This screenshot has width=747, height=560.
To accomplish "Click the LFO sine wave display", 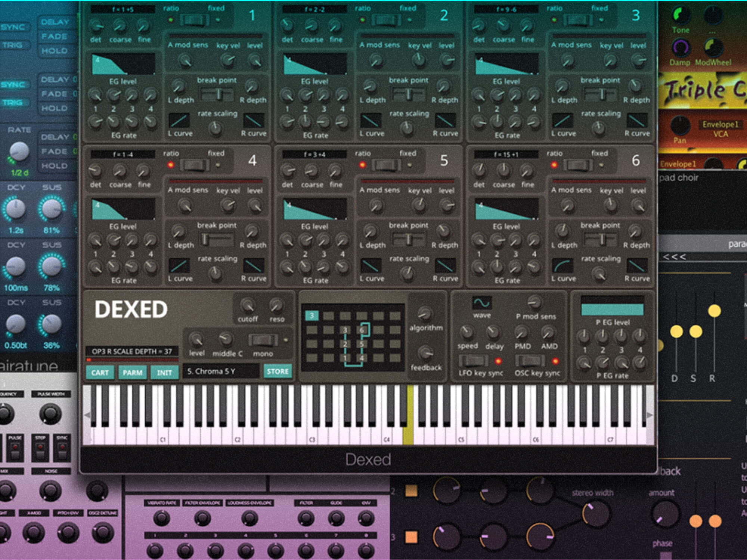I will click(x=482, y=303).
